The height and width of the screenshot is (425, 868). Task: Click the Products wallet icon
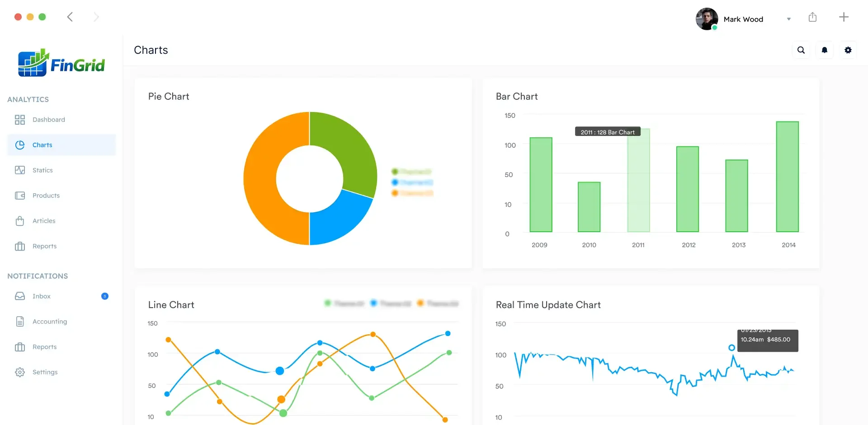pyautogui.click(x=20, y=196)
